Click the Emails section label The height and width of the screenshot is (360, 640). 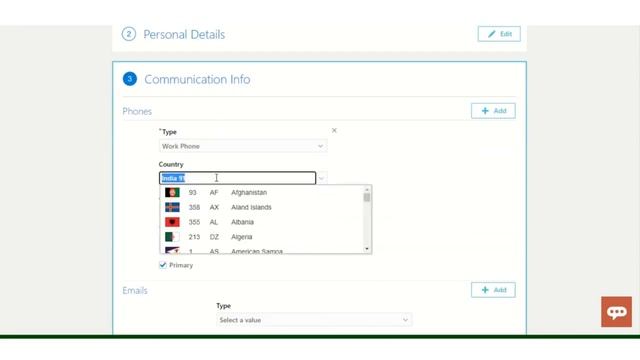(135, 291)
